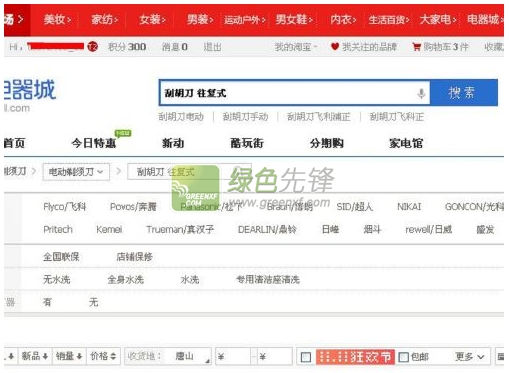Select the 店铺保修 warranty filter
The width and height of the screenshot is (509, 373).
pos(135,257)
